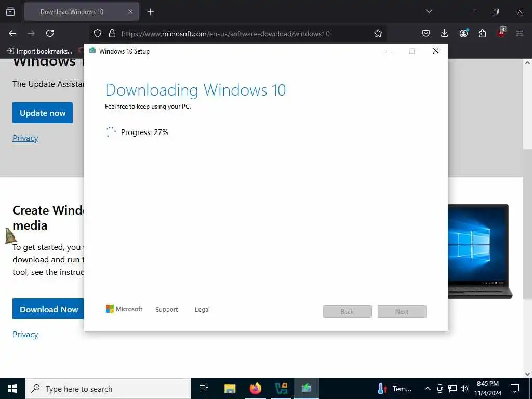Open Privacy link under Download Now
The height and width of the screenshot is (399, 532).
point(25,334)
